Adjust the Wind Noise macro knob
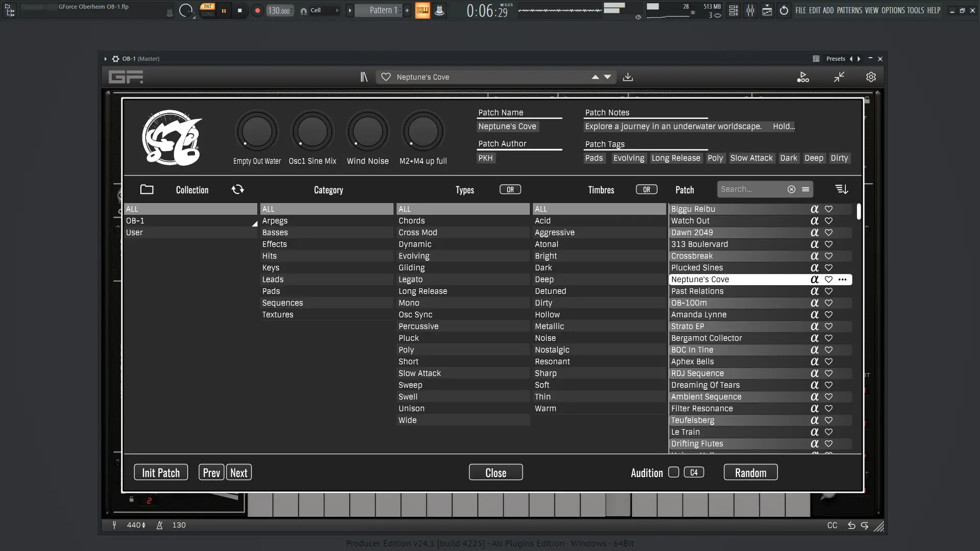 (x=367, y=132)
